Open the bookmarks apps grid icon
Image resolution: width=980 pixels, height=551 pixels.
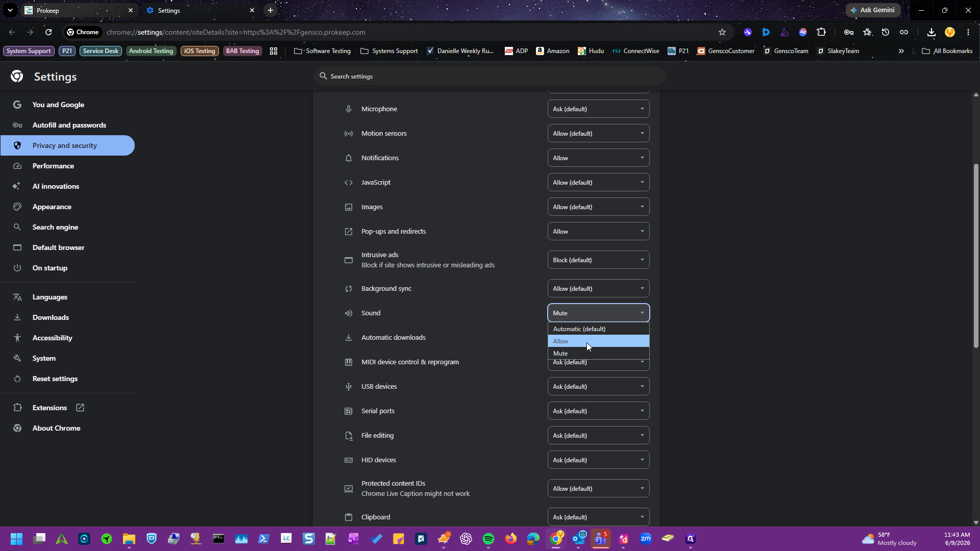pyautogui.click(x=274, y=51)
